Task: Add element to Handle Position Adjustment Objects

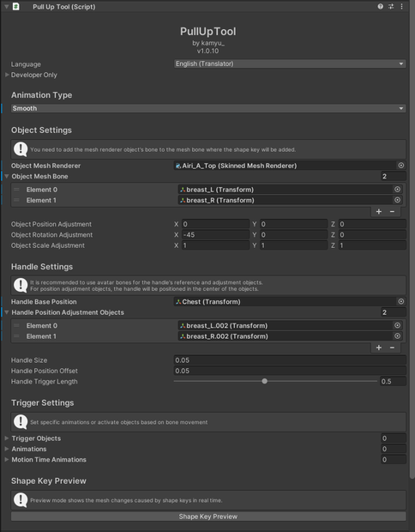Action: coord(379,348)
